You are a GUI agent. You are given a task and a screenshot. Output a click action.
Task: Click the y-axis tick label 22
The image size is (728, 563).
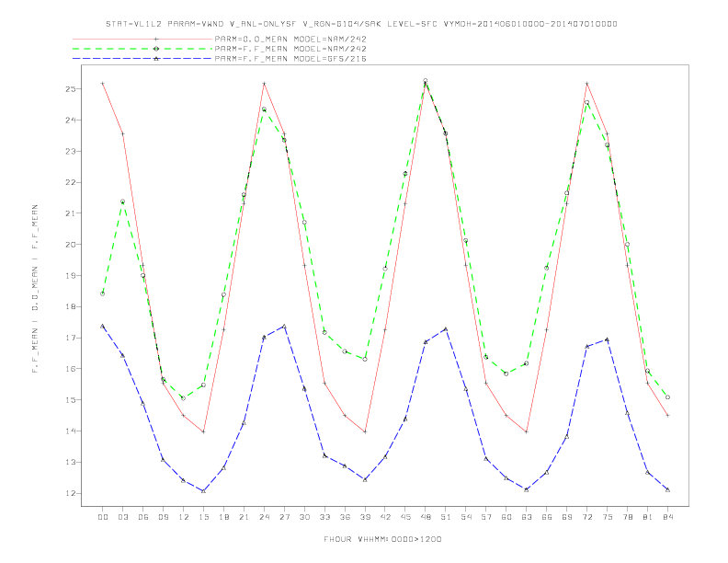pos(71,182)
